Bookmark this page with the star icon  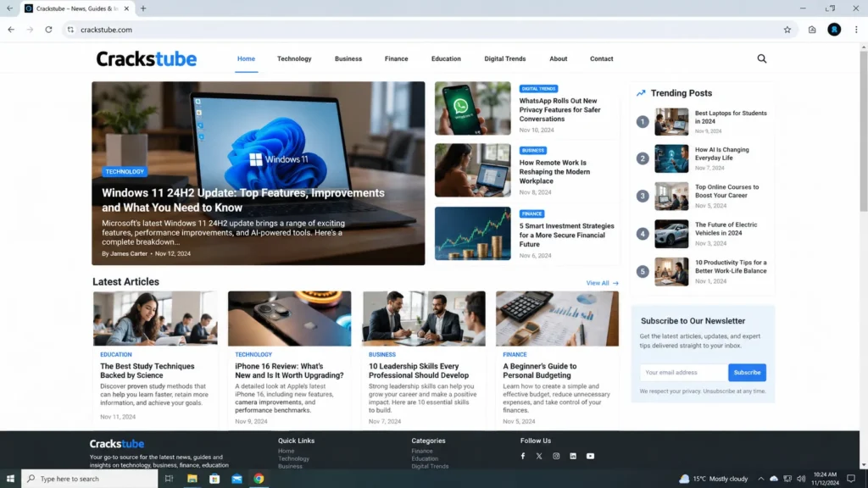point(787,30)
